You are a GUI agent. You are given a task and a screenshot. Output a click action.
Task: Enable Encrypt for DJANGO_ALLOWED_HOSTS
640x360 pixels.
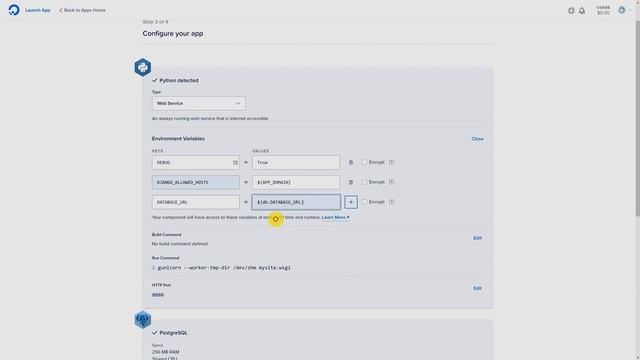(x=364, y=182)
